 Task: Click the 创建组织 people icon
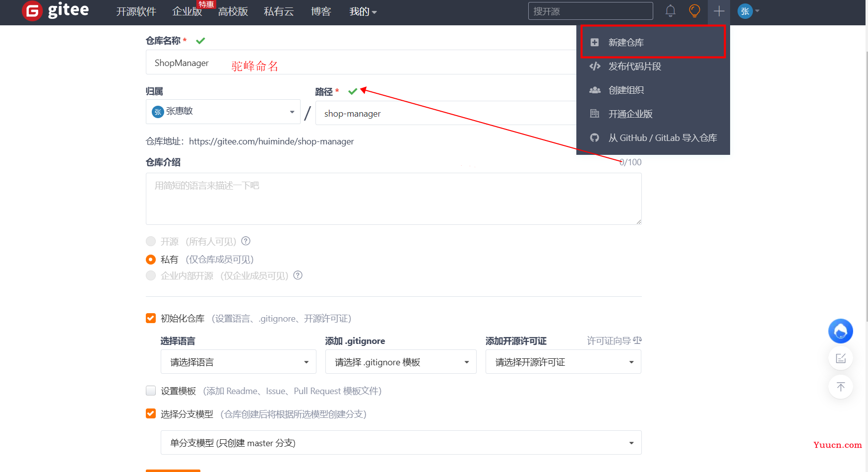click(595, 90)
